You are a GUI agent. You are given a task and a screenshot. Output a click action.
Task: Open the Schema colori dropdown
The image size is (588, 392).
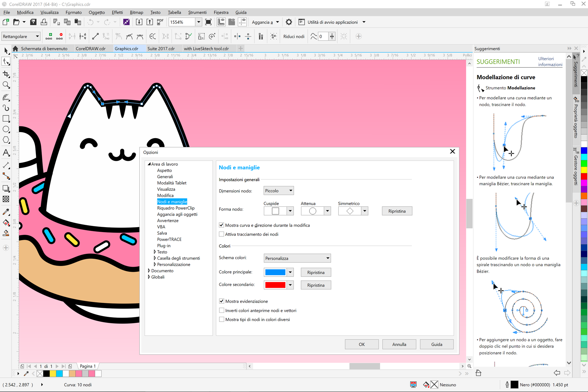[297, 258]
